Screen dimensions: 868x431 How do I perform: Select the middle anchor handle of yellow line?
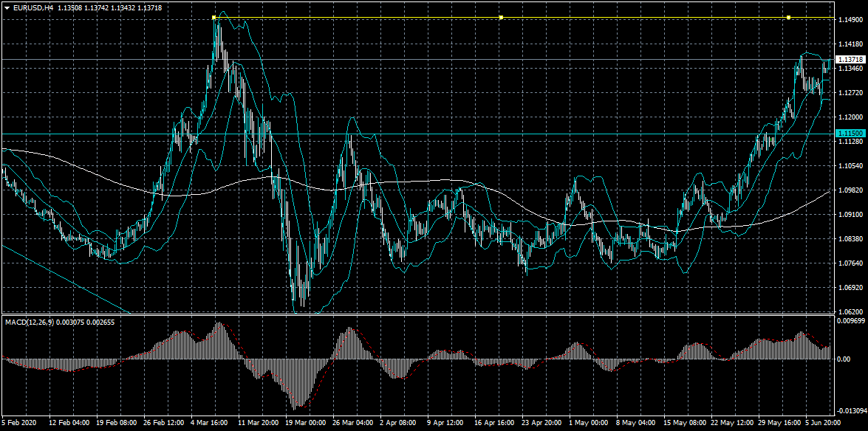click(501, 17)
